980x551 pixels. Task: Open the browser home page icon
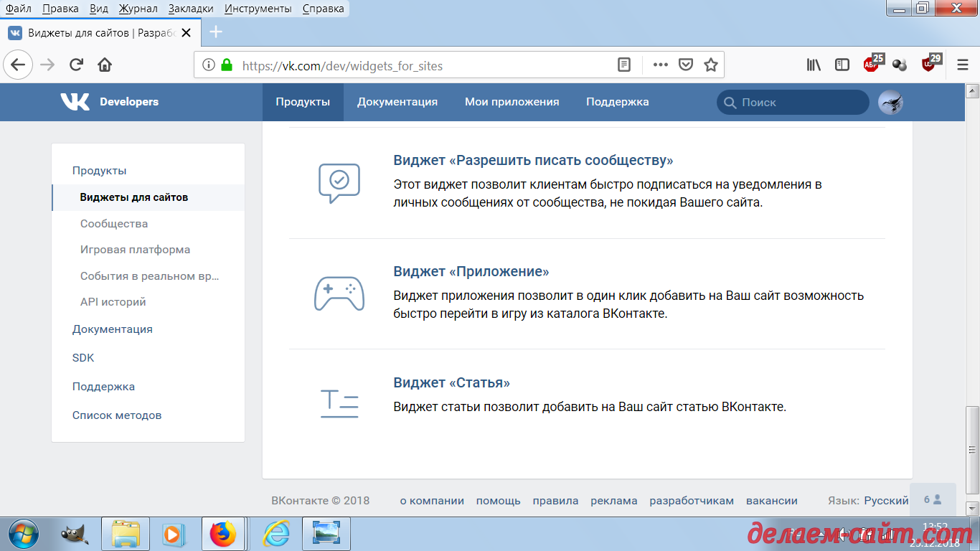click(105, 65)
